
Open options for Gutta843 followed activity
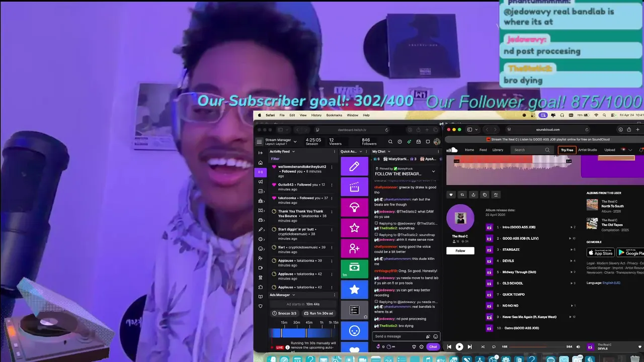[x=332, y=185]
